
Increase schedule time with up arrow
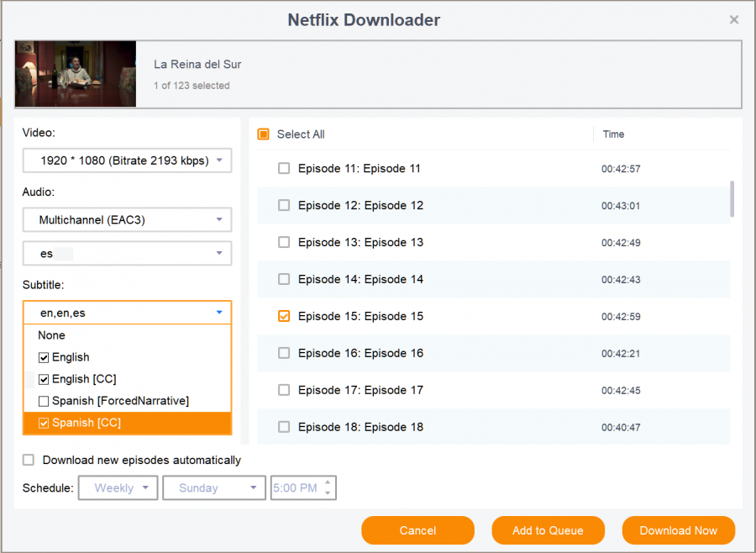(328, 482)
